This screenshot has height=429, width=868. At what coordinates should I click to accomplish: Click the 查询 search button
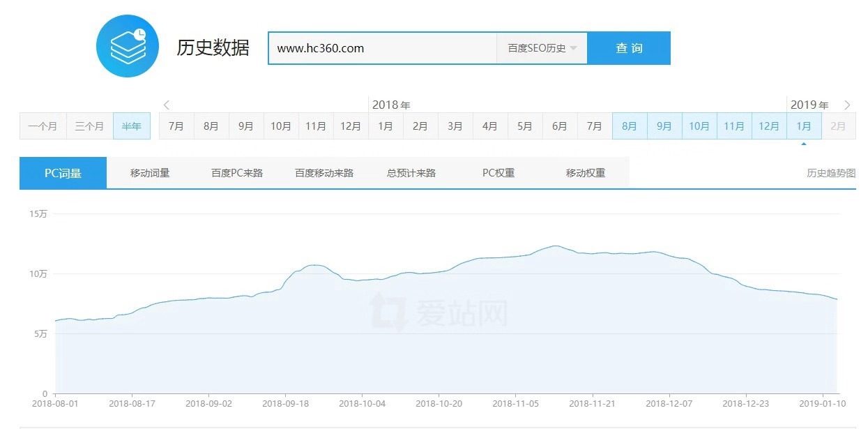(630, 48)
